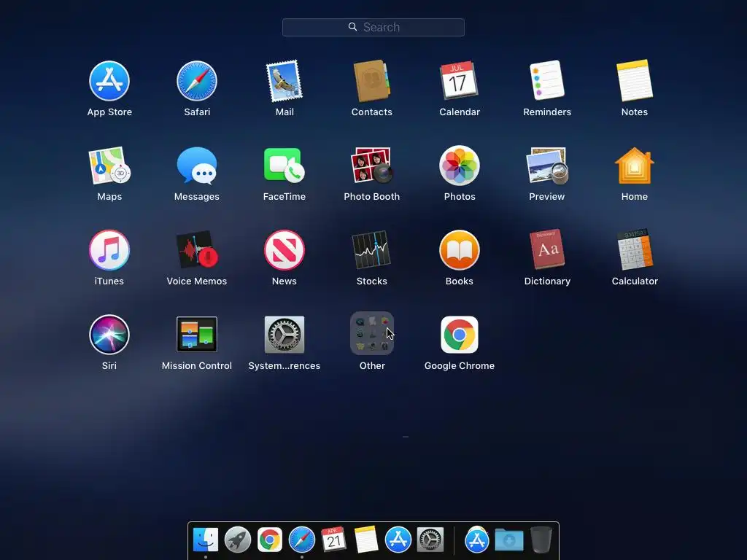
Task: Launch the News app
Action: pyautogui.click(x=285, y=250)
